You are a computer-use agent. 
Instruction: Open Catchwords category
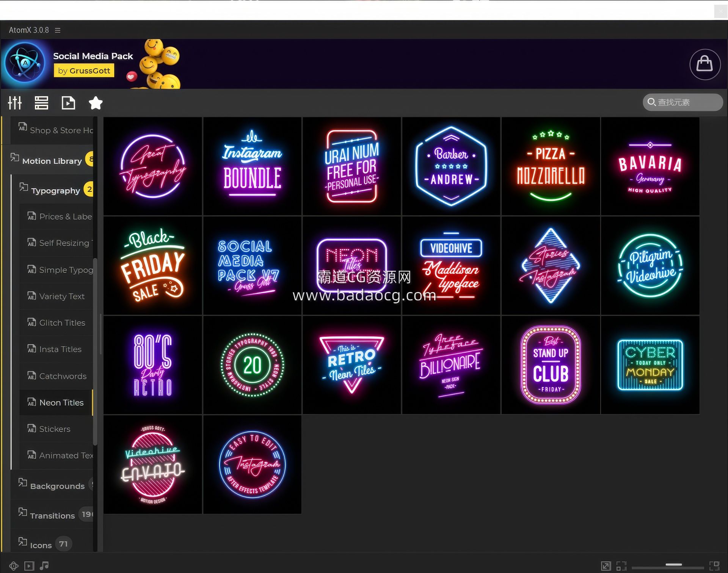[56, 376]
